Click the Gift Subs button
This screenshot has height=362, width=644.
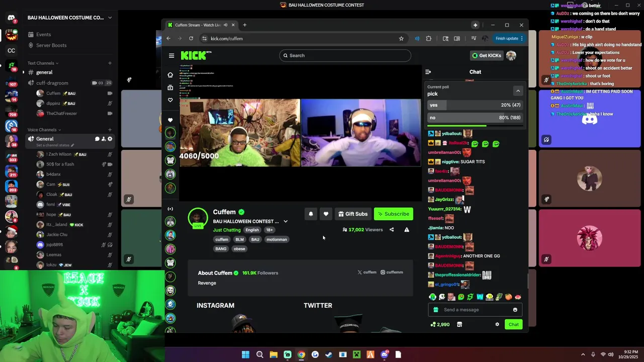(353, 214)
